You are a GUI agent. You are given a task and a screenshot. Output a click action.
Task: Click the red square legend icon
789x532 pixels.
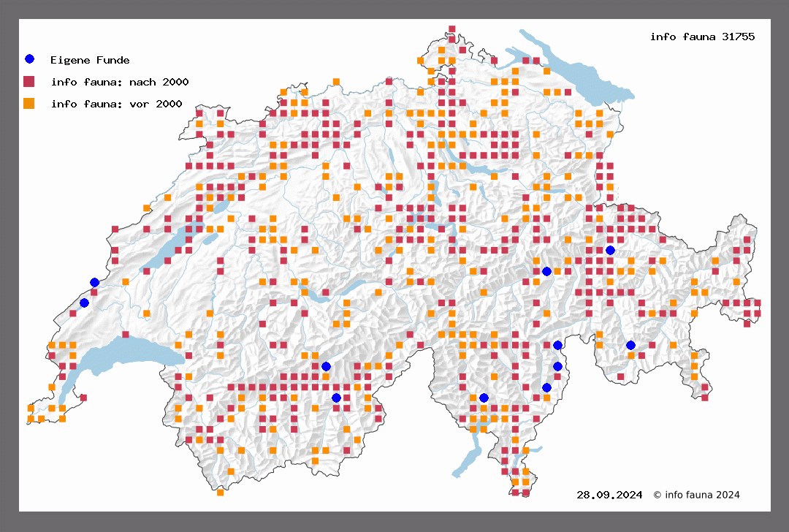click(29, 81)
